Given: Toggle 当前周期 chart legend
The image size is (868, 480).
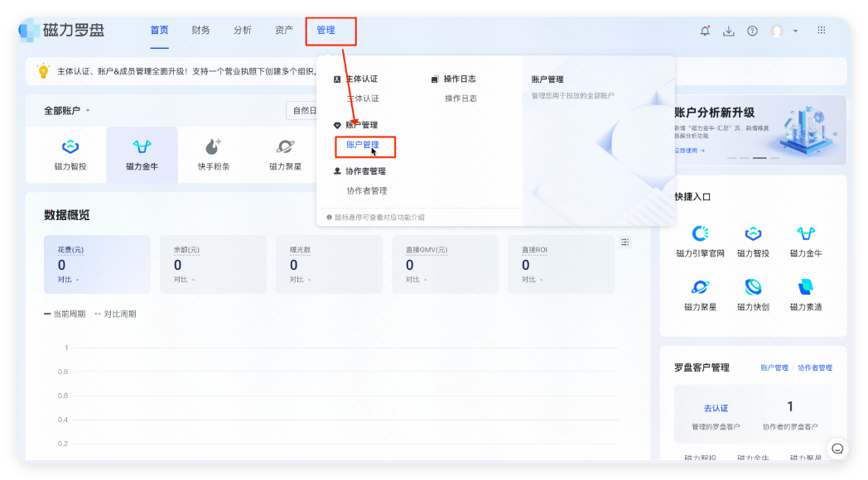Looking at the screenshot, I should click(x=65, y=314).
